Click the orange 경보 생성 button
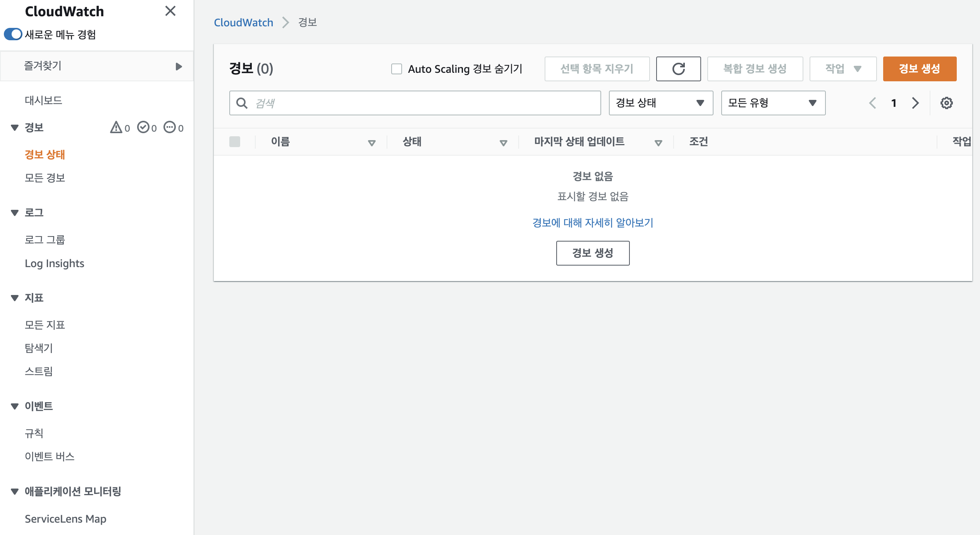Screen dimensions: 980x535 pos(920,69)
